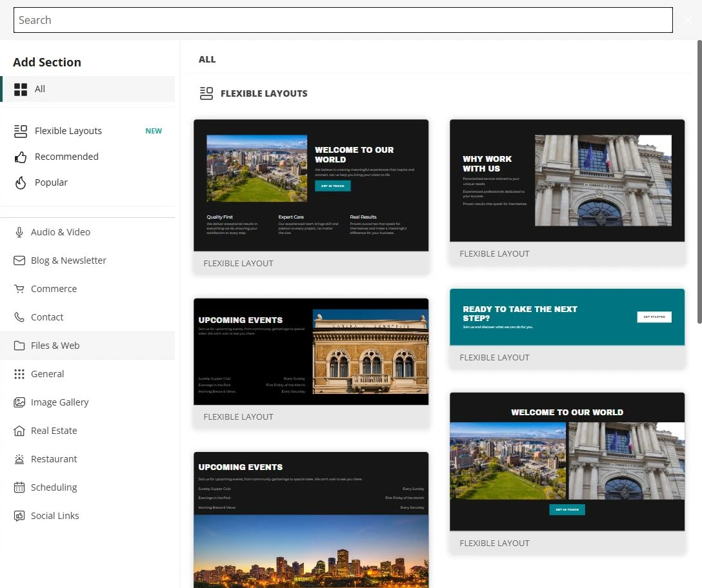Pick the Welcome To Our World three-column layout
The image size is (702, 588).
tap(311, 197)
